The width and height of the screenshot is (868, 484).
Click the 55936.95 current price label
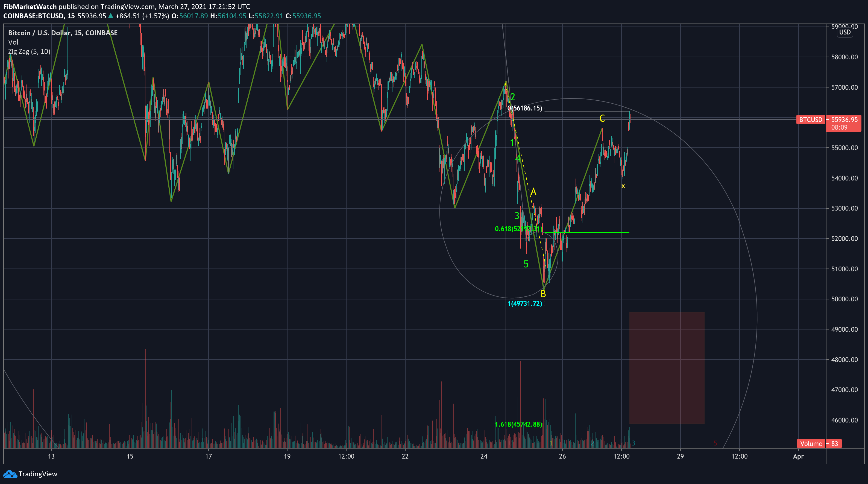point(844,120)
